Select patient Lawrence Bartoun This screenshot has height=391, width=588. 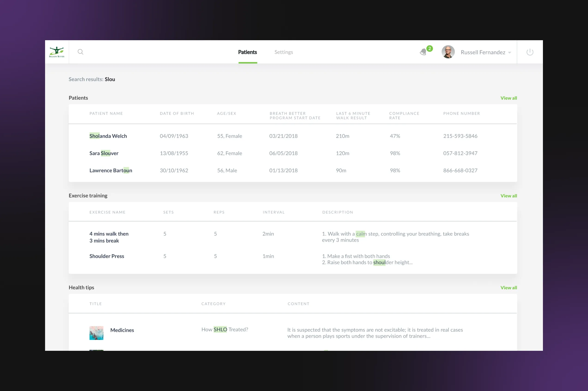(x=111, y=170)
